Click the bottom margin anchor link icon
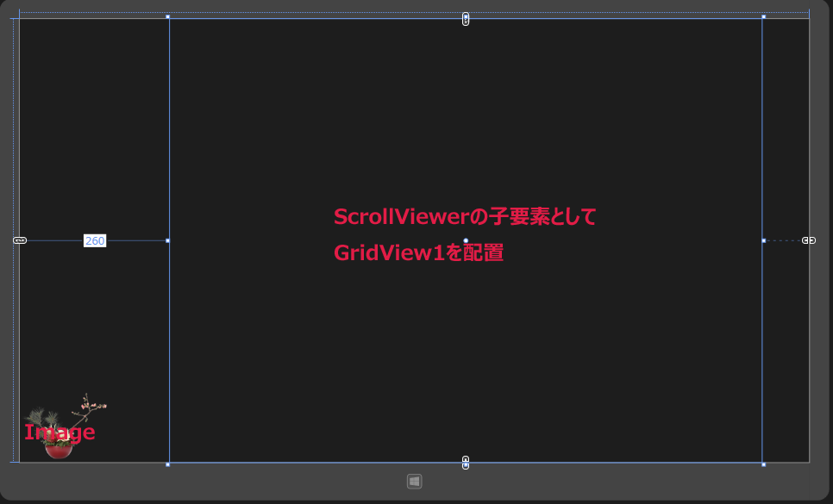This screenshot has height=504, width=833. (x=466, y=462)
